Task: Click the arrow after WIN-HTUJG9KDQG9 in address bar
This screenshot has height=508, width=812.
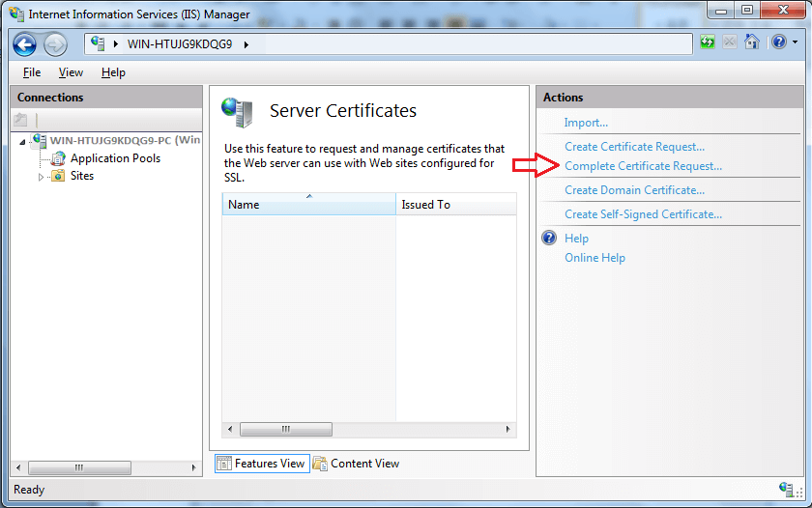Action: tap(246, 44)
